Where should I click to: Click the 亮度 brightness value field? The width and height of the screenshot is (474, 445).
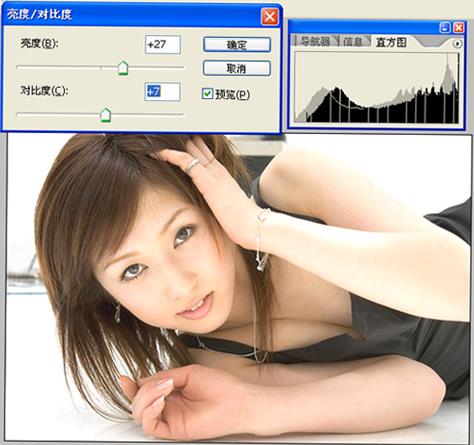[163, 45]
